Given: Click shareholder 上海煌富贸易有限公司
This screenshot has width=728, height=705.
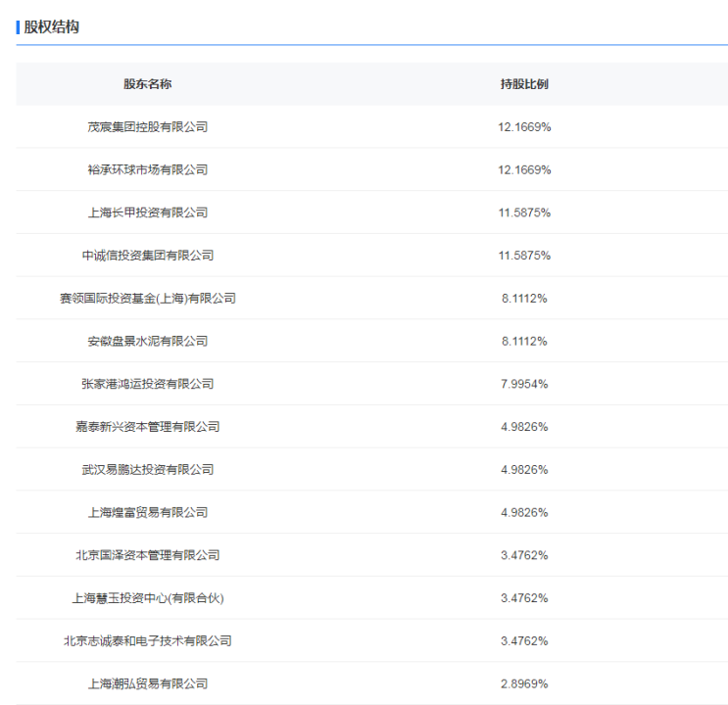Looking at the screenshot, I should (148, 512).
